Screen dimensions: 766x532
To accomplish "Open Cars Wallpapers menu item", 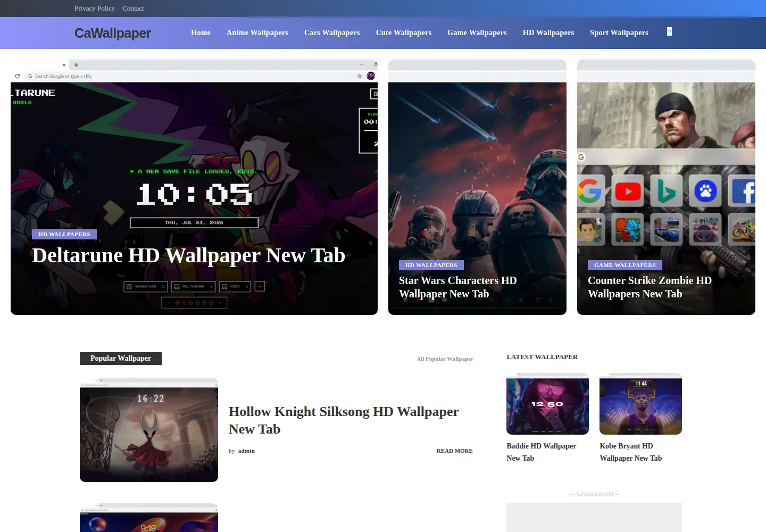I will (x=332, y=32).
